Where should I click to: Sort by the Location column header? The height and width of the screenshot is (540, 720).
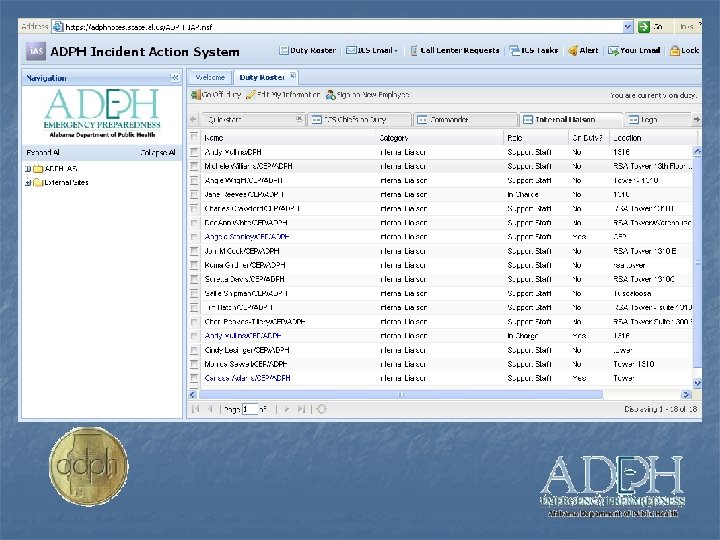pos(653,138)
